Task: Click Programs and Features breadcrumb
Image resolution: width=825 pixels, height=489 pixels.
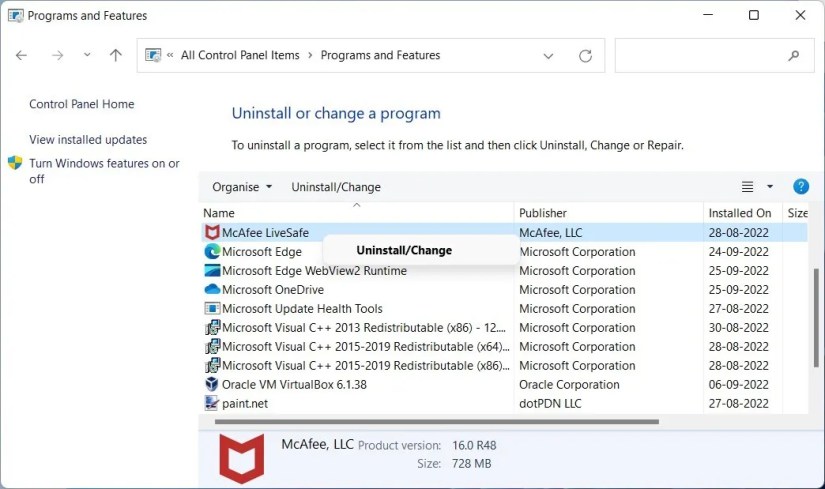Action: pos(380,55)
